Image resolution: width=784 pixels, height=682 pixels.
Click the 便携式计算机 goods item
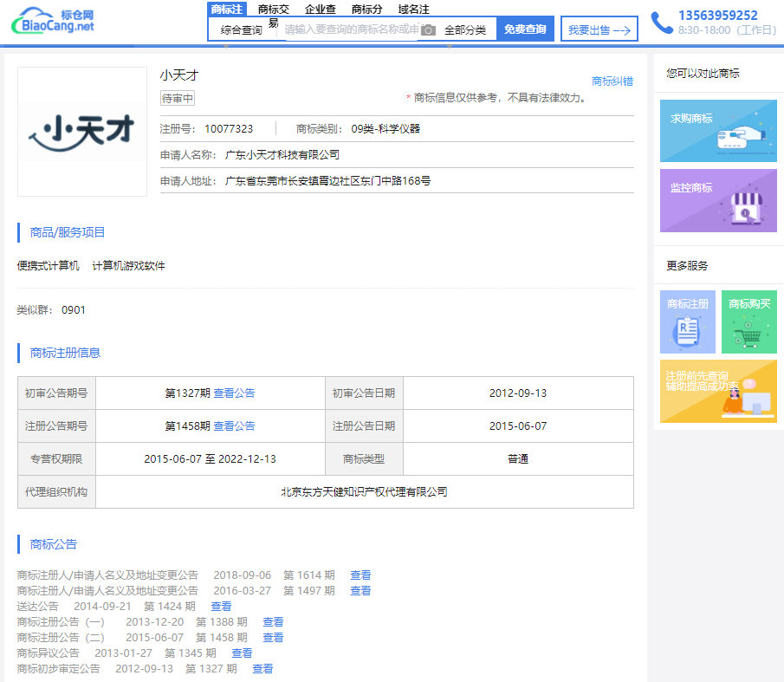(48, 265)
